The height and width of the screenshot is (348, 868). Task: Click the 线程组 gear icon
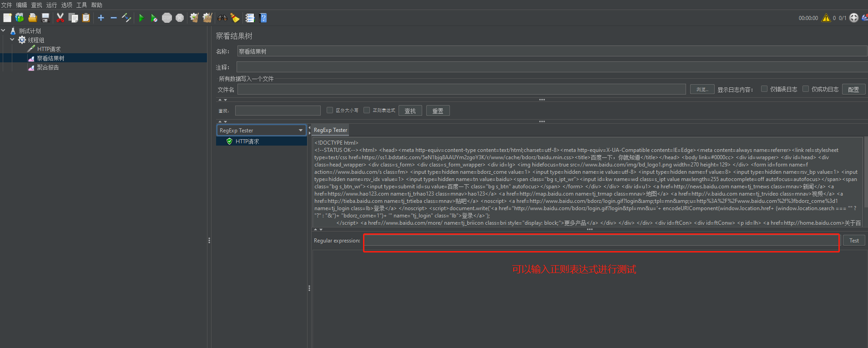22,40
